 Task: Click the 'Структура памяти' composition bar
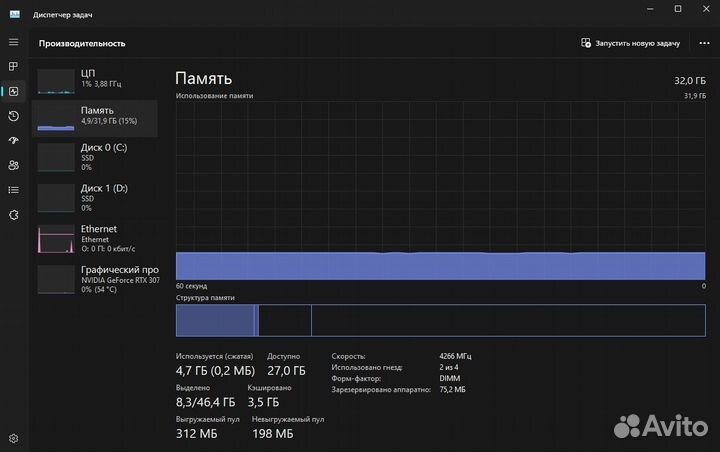point(440,320)
